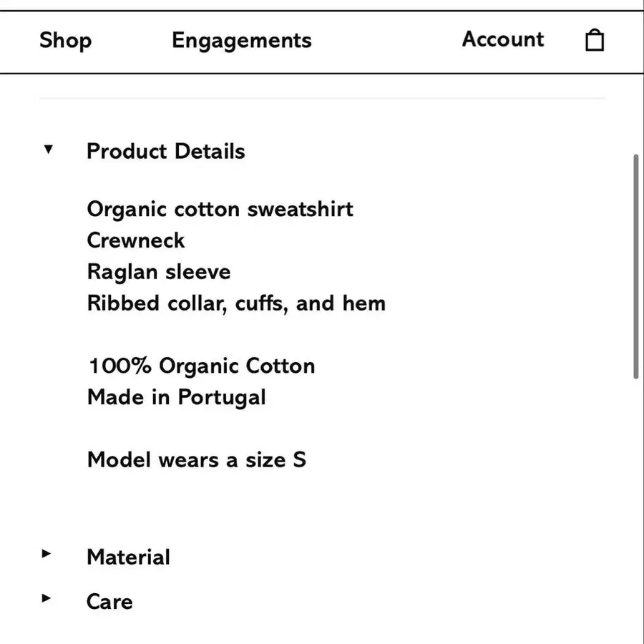
Task: Collapse the Product Details triangle arrow
Action: [x=48, y=149]
